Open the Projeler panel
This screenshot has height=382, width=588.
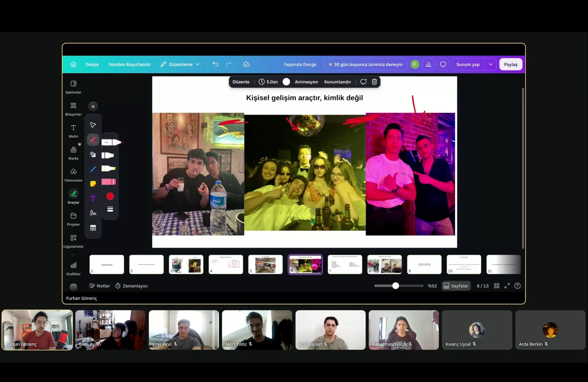[73, 219]
